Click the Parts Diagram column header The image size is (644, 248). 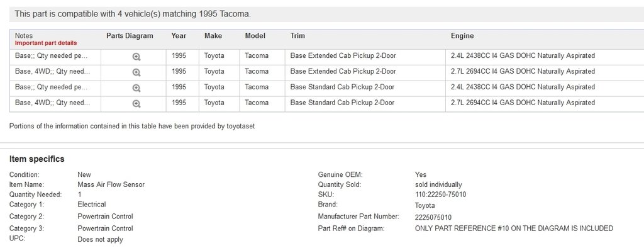[x=130, y=36]
